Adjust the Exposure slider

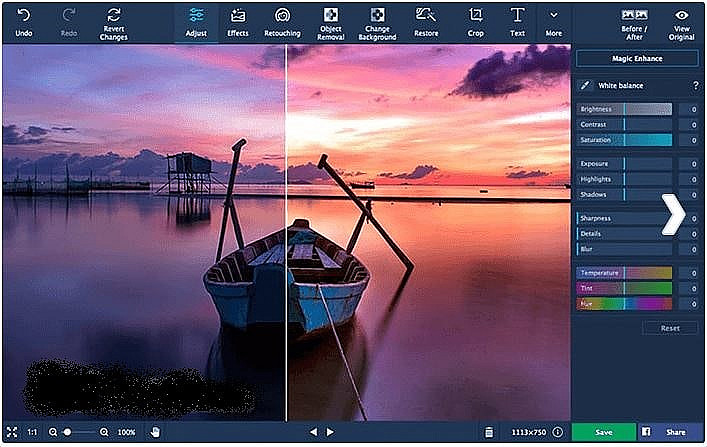(624, 164)
